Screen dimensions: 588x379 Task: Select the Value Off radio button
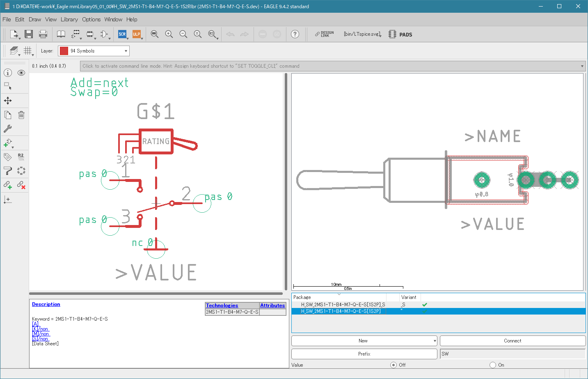tap(394, 365)
